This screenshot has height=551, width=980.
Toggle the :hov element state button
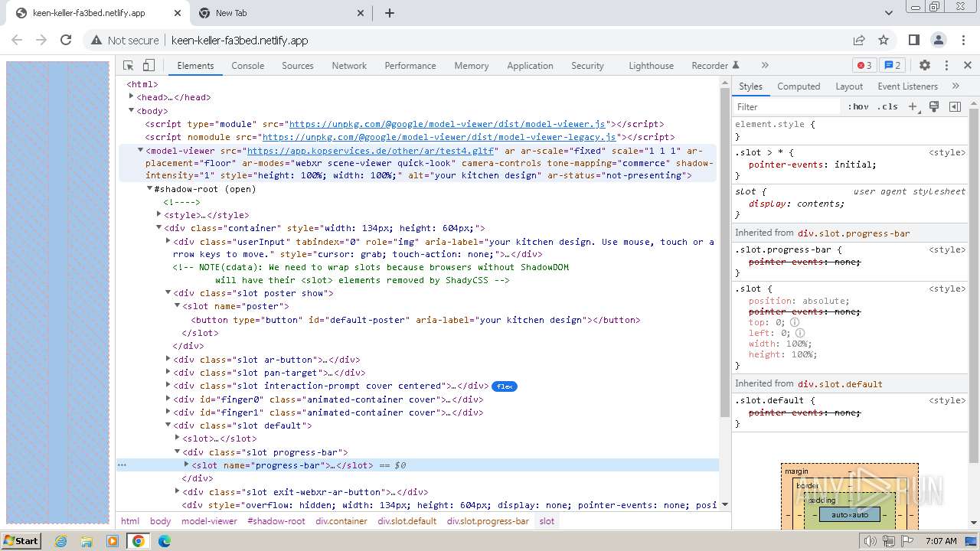click(x=858, y=107)
